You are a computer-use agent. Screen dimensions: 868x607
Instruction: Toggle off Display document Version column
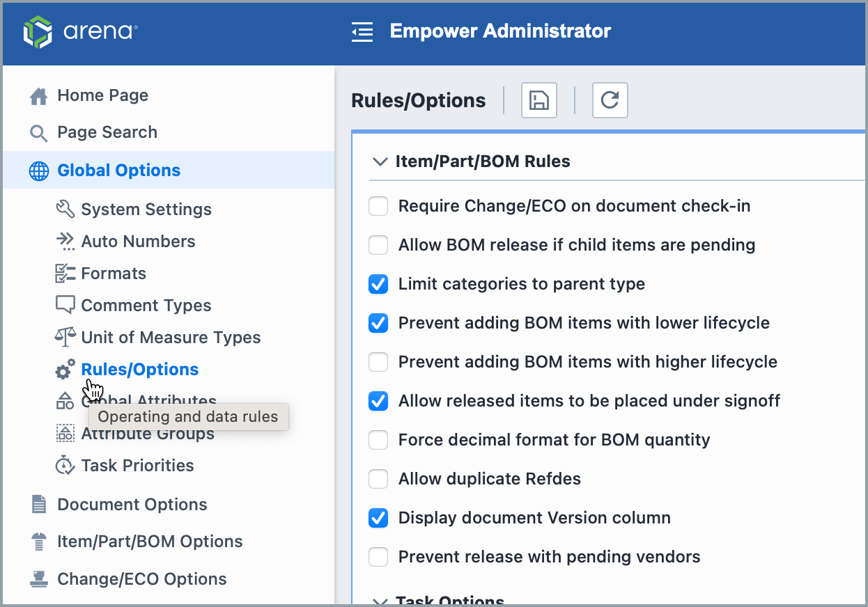378,518
